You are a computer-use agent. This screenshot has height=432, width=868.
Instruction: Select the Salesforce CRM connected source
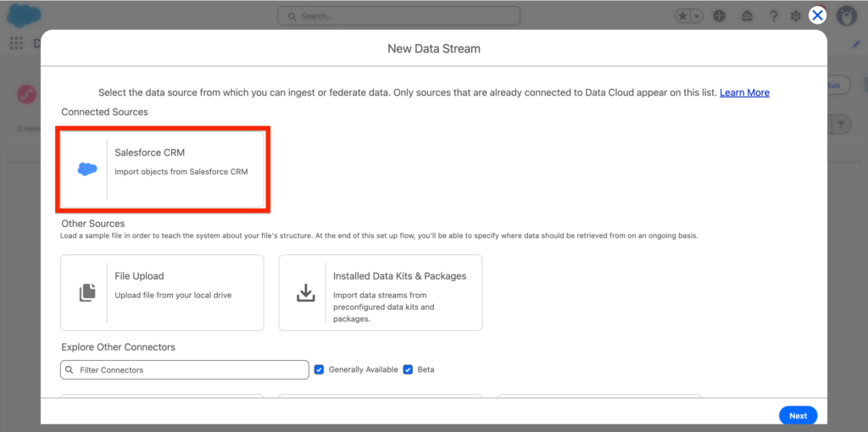(162, 169)
